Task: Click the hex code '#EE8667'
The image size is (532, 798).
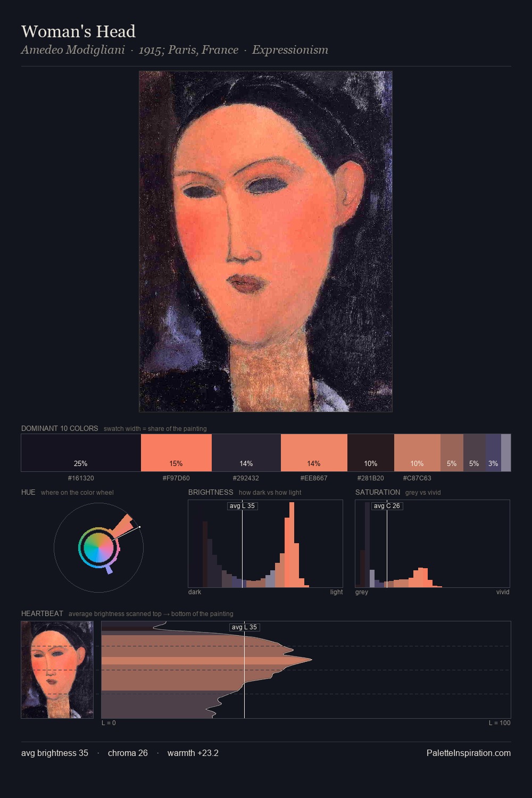Action: (x=314, y=478)
